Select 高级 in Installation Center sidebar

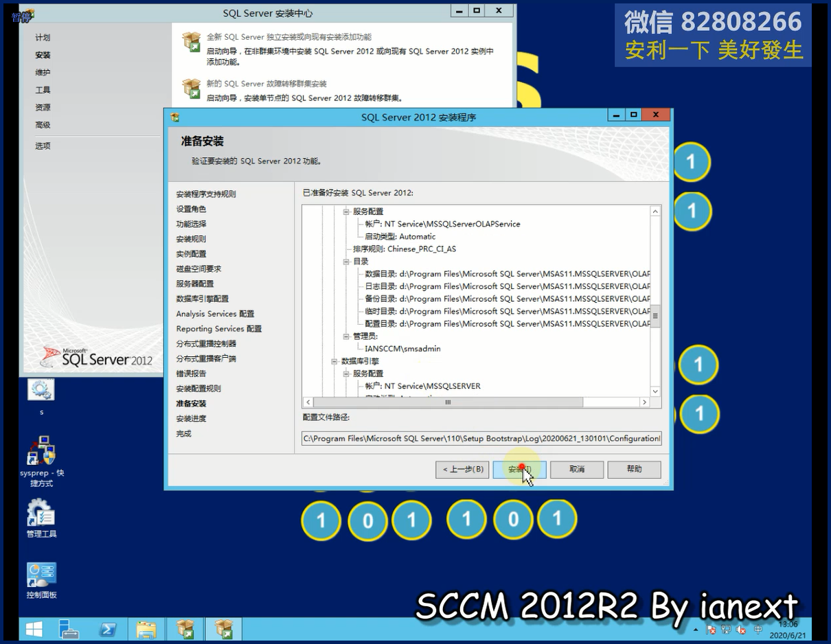[43, 125]
